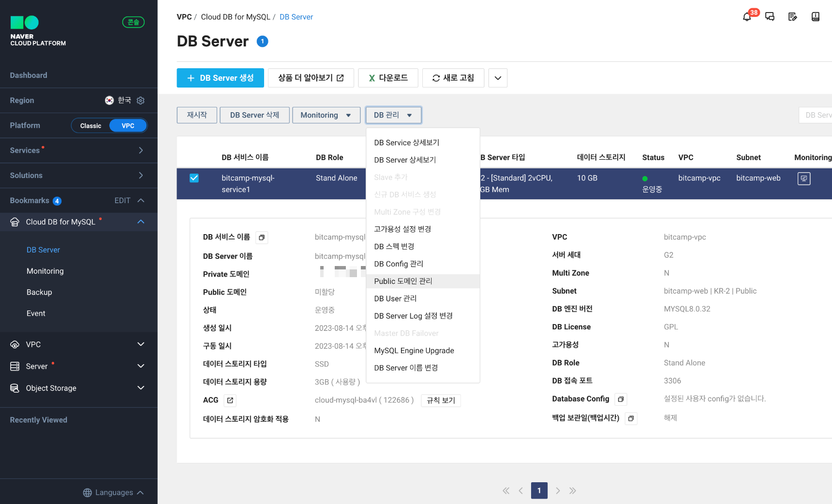Click the DB Server 생성 button
Screen dimensions: 832x504
220,78
